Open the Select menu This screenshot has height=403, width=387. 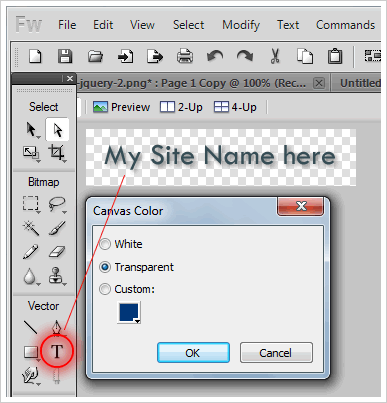188,25
